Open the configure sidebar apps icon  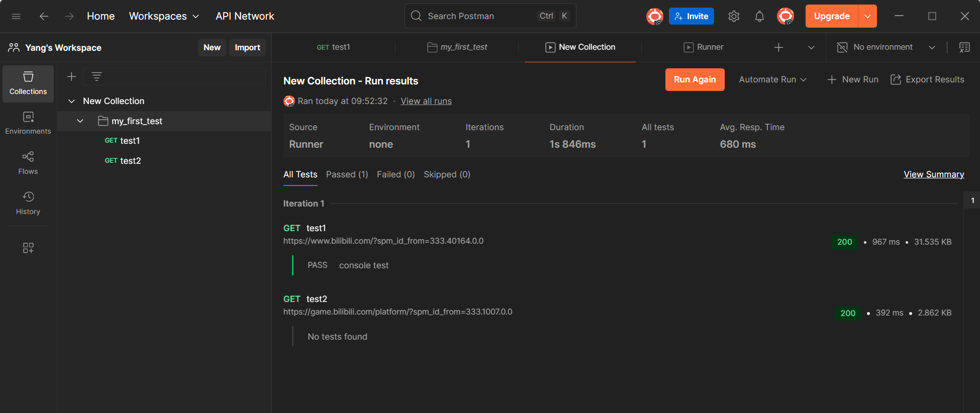point(28,248)
